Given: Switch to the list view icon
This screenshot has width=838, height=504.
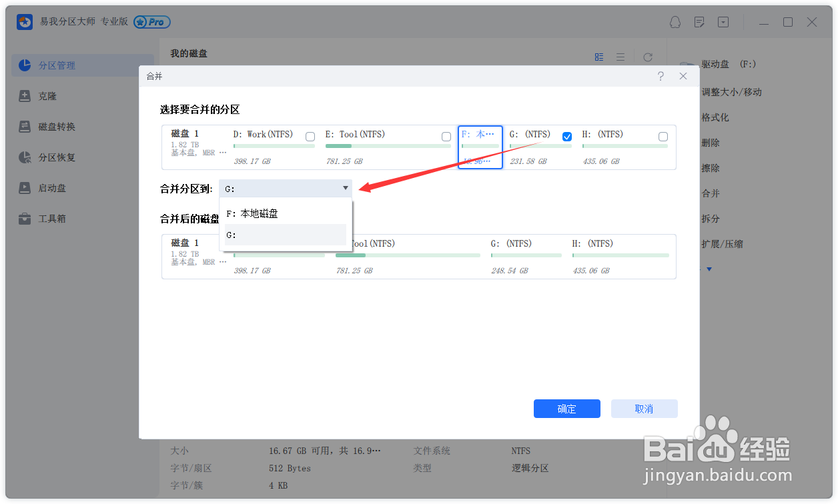Looking at the screenshot, I should point(620,57).
